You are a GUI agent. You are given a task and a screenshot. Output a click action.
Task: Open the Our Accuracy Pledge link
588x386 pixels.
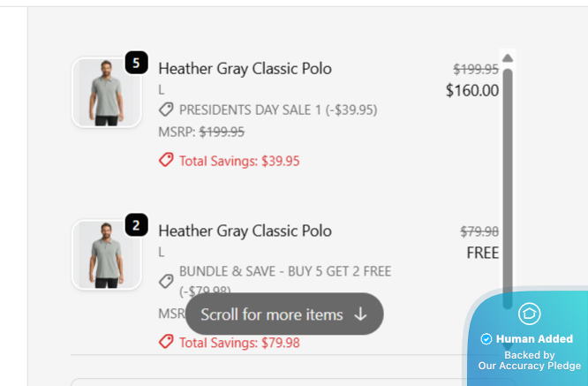coord(530,366)
